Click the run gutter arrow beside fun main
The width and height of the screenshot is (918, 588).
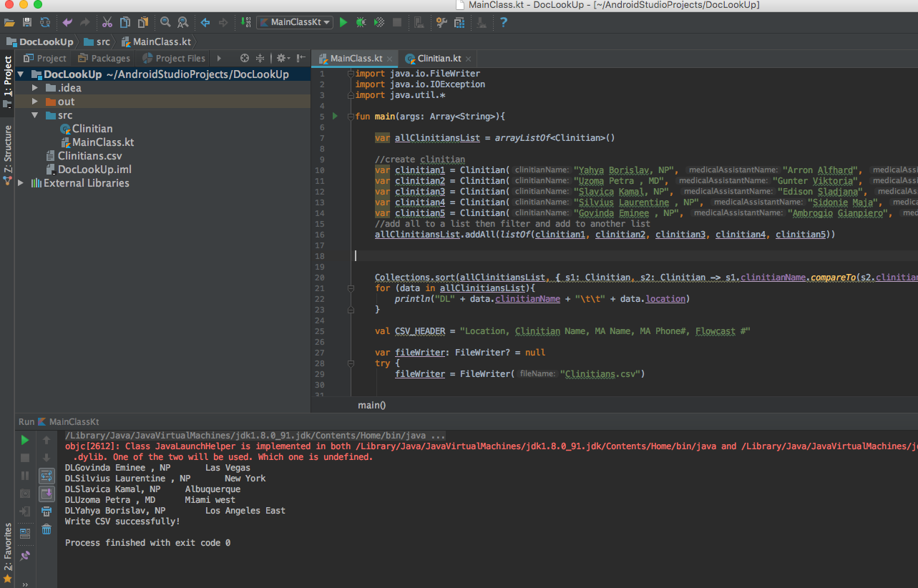[x=334, y=116]
